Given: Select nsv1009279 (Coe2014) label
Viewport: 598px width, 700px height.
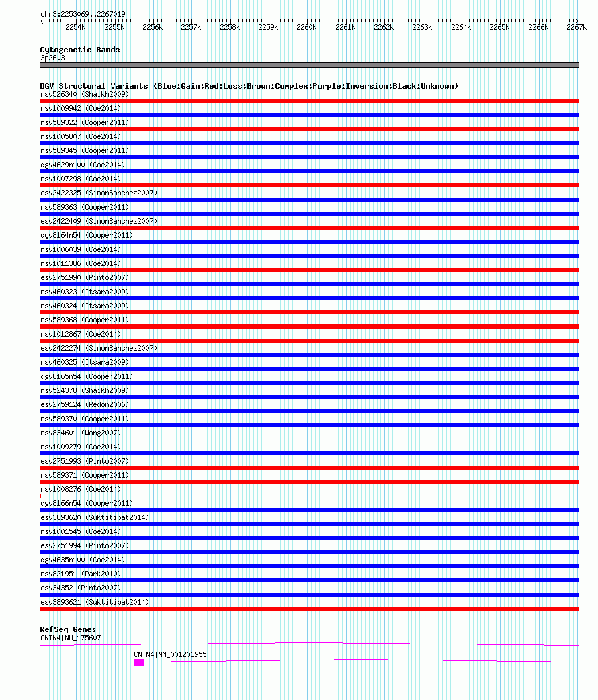Looking at the screenshot, I should (x=81, y=447).
